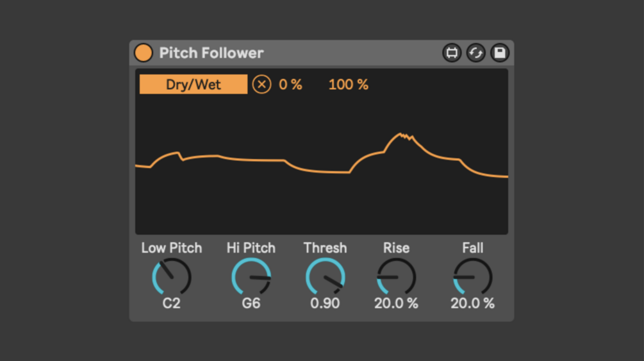The image size is (644, 361).
Task: Click the Low Pitch knob
Action: [172, 277]
